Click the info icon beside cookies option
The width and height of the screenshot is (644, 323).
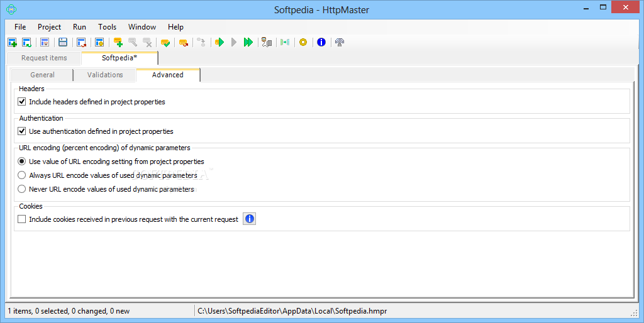249,219
